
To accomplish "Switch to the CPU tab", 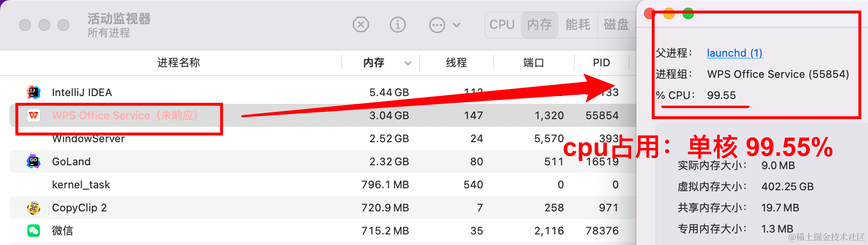I will click(x=502, y=24).
